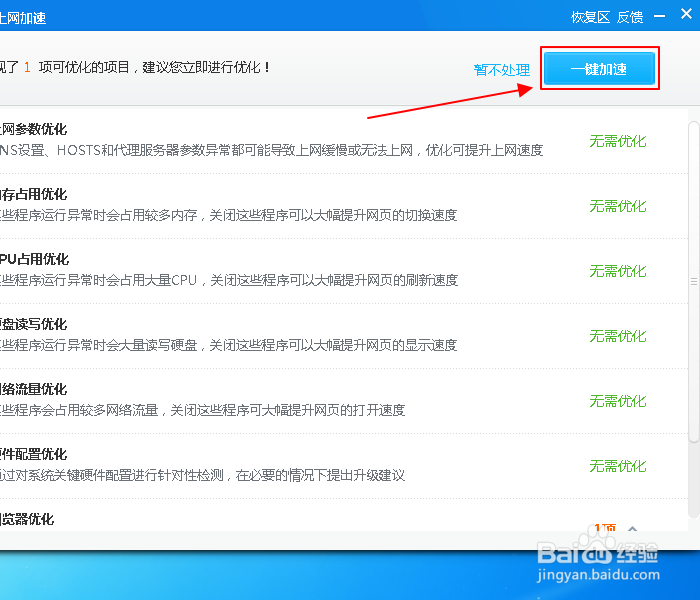Select the 上网参数优化 heading
The width and height of the screenshot is (700, 600).
(x=33, y=129)
